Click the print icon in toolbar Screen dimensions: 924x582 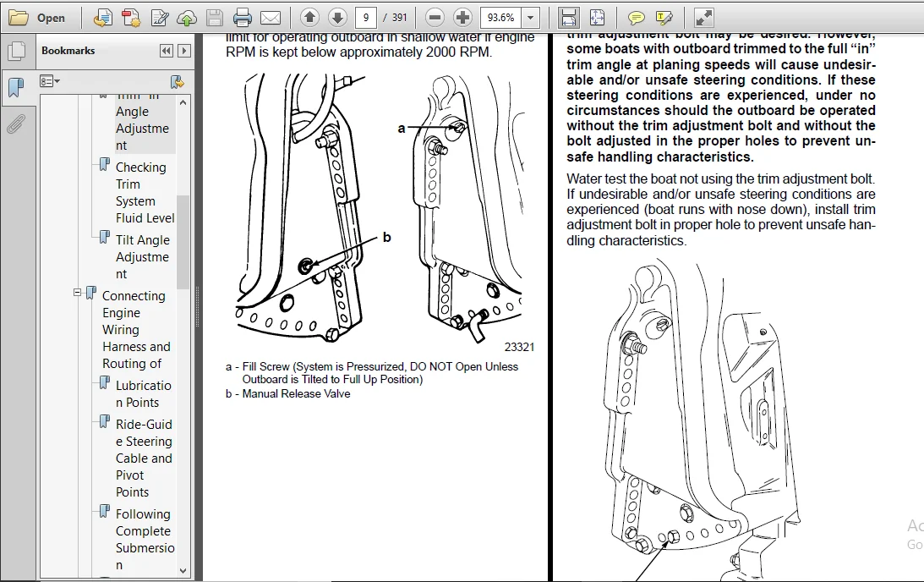242,18
